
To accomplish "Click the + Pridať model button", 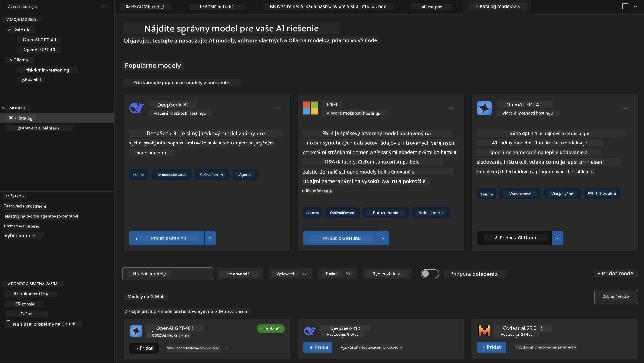I will tap(616, 273).
